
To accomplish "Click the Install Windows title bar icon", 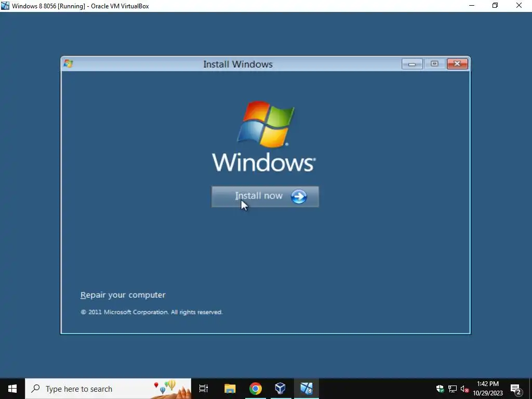I will point(68,63).
